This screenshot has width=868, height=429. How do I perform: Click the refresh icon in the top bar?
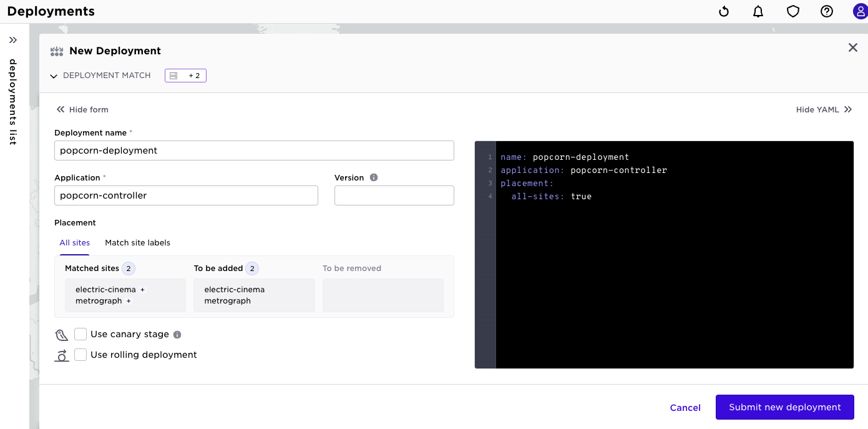point(723,11)
